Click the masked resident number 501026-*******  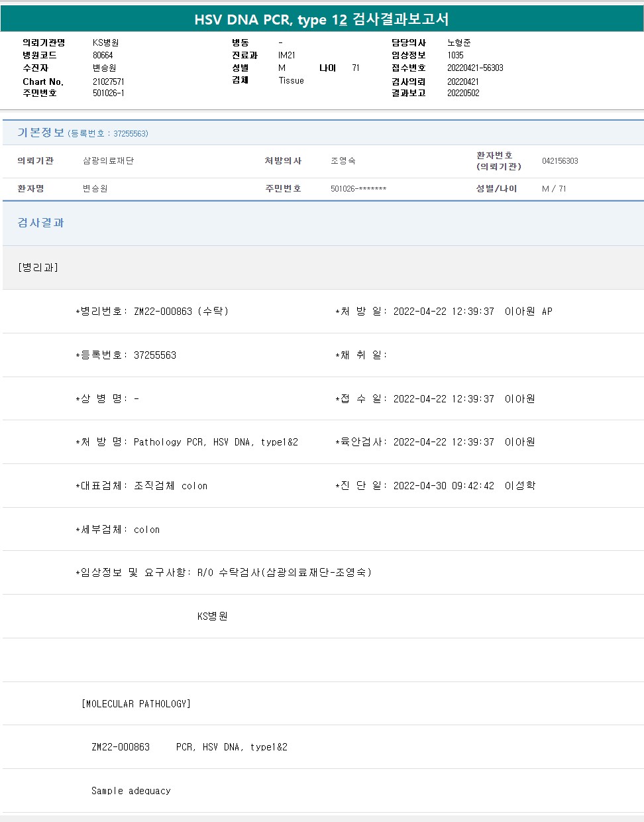(x=358, y=189)
